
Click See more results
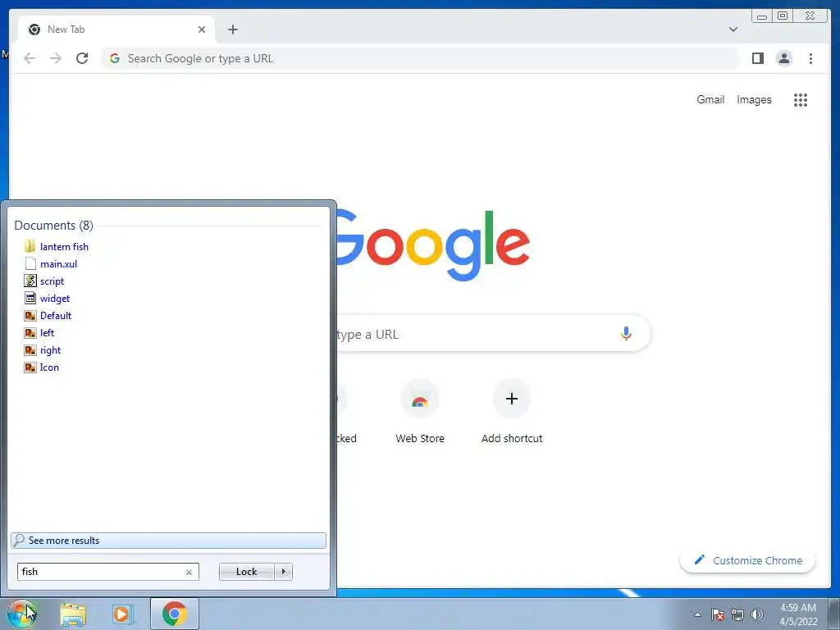coord(168,540)
